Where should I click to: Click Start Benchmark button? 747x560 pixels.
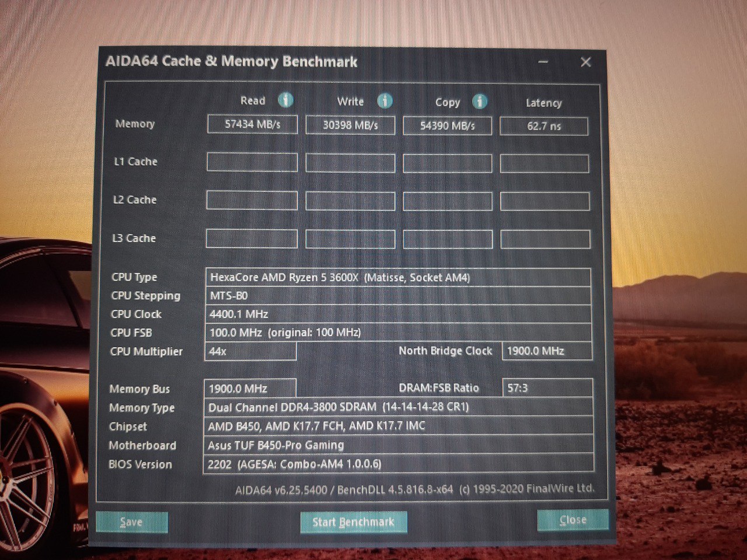tap(354, 522)
